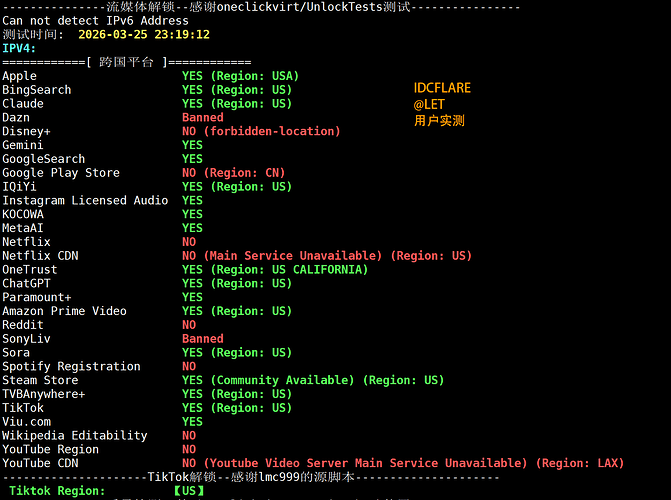Select the Netflix CDN row label
The width and height of the screenshot is (671, 500).
coord(40,256)
